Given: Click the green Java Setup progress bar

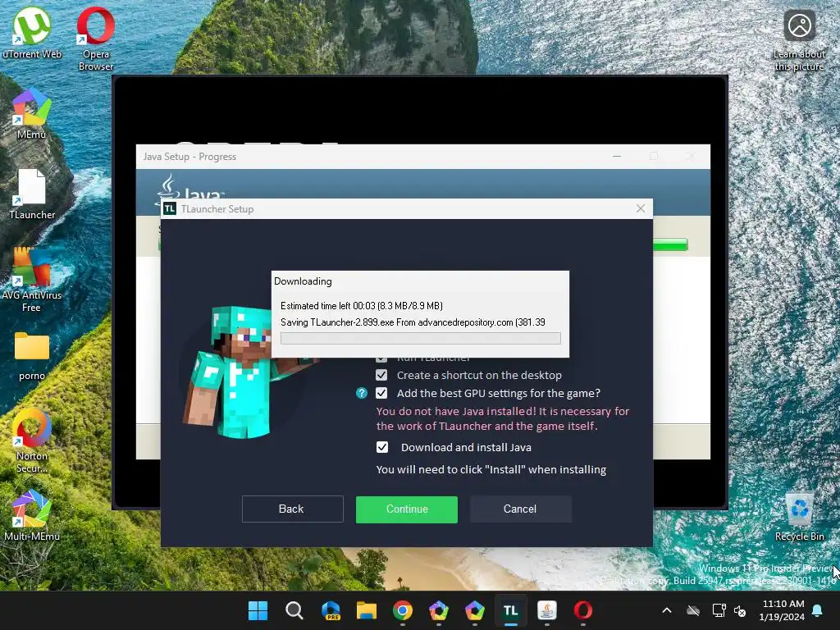Looking at the screenshot, I should click(670, 244).
